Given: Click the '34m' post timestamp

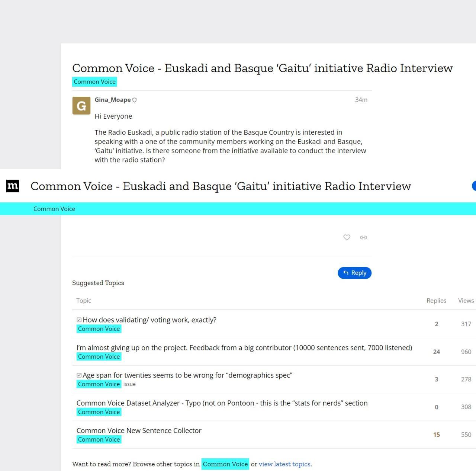Looking at the screenshot, I should point(361,100).
